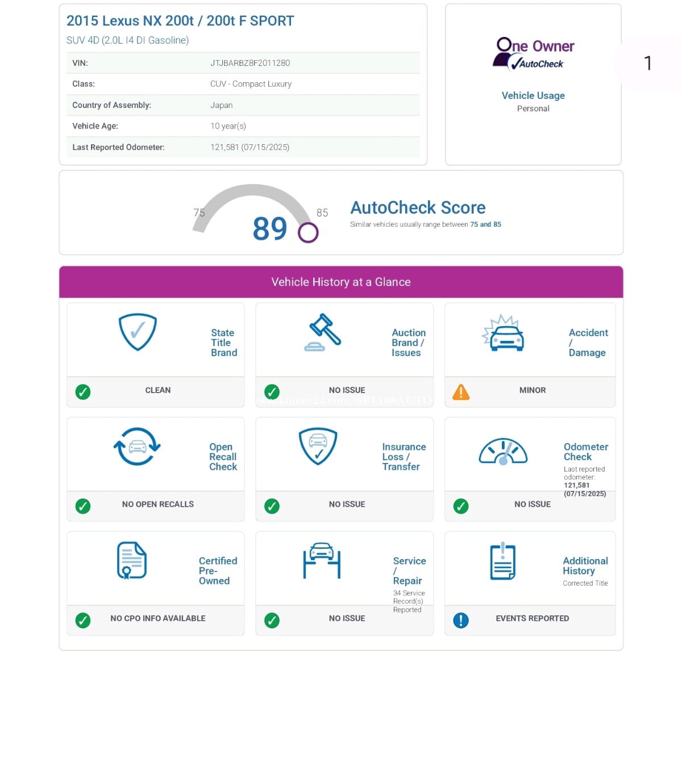Select the Service / Repair link
This screenshot has height=784, width=682.
click(409, 570)
